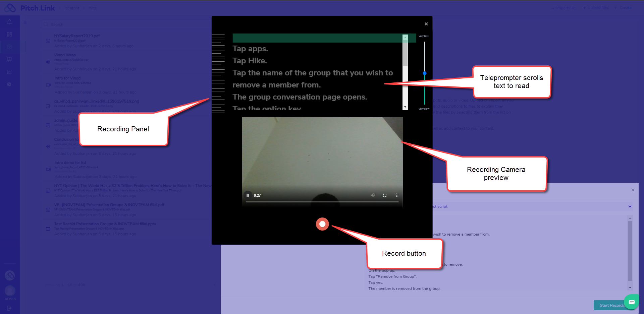This screenshot has width=644, height=314.
Task: Enter fullscreen on camera preview
Action: (x=385, y=195)
